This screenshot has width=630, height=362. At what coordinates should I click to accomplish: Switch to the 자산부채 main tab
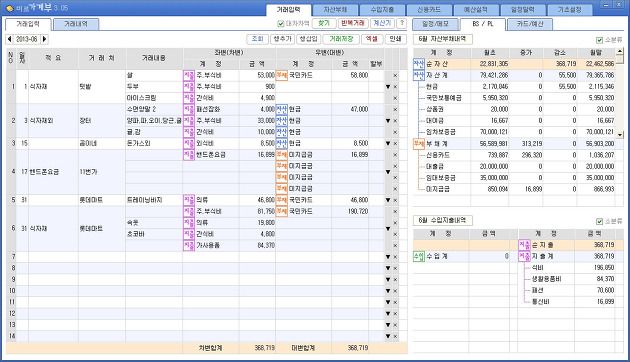(x=335, y=10)
